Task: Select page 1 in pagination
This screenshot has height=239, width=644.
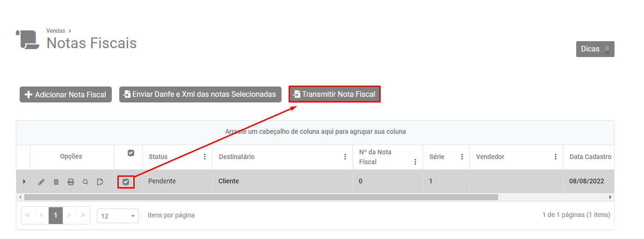Action: coord(56,216)
